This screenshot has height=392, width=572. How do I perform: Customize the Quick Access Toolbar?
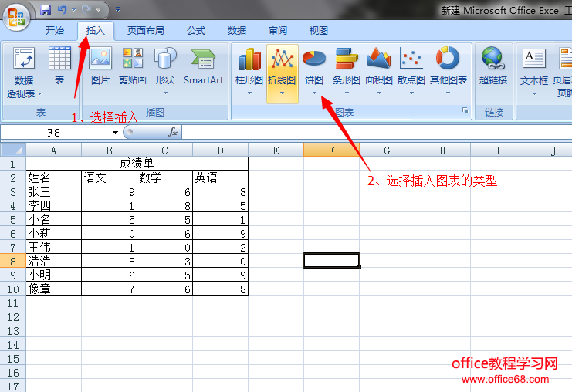(x=117, y=10)
